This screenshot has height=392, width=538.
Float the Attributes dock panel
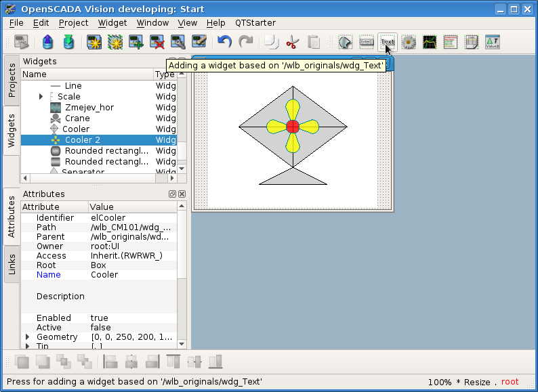(x=172, y=194)
